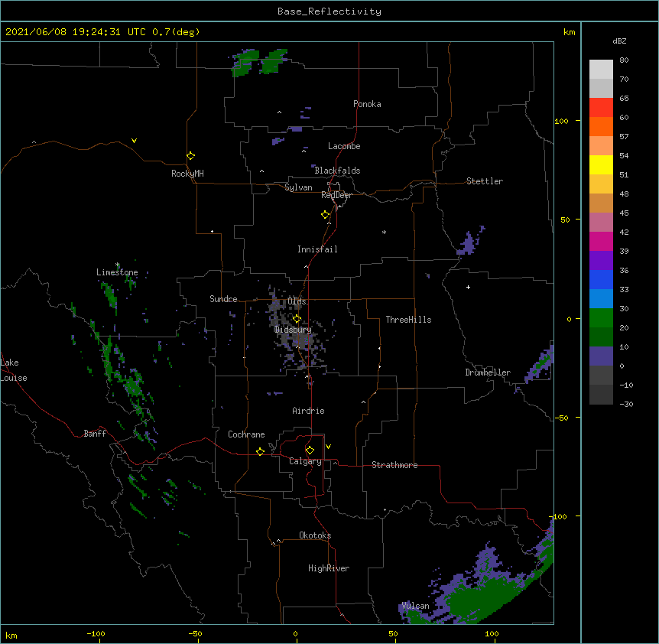Click the Innisfail town label

317,249
